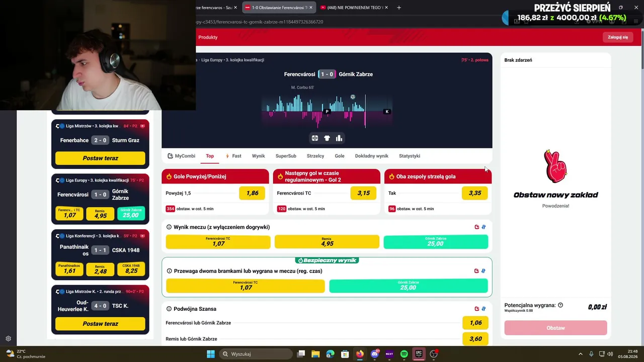
Task: Click the red share icon in Przewaga dwoma bramkami row
Action: 476,271
